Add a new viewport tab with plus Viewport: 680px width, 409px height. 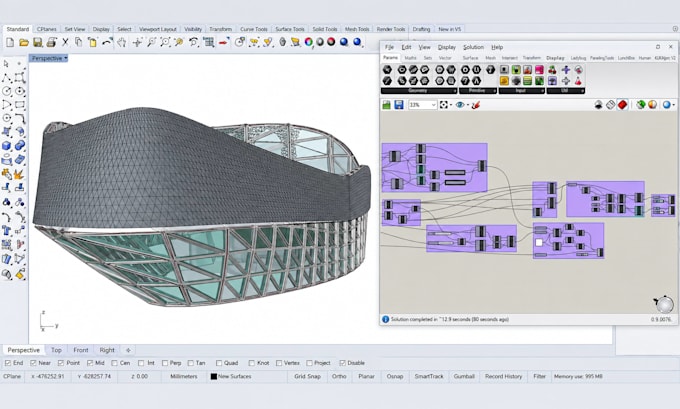point(128,350)
